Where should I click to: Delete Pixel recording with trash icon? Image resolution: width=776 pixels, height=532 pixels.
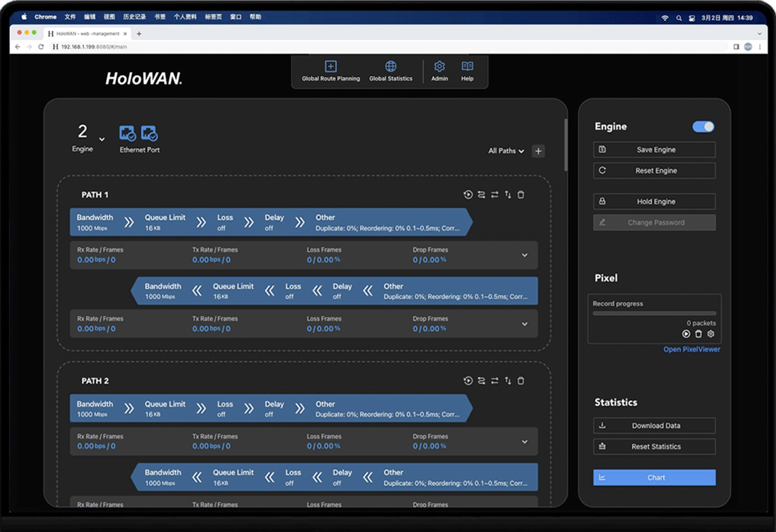[698, 334]
